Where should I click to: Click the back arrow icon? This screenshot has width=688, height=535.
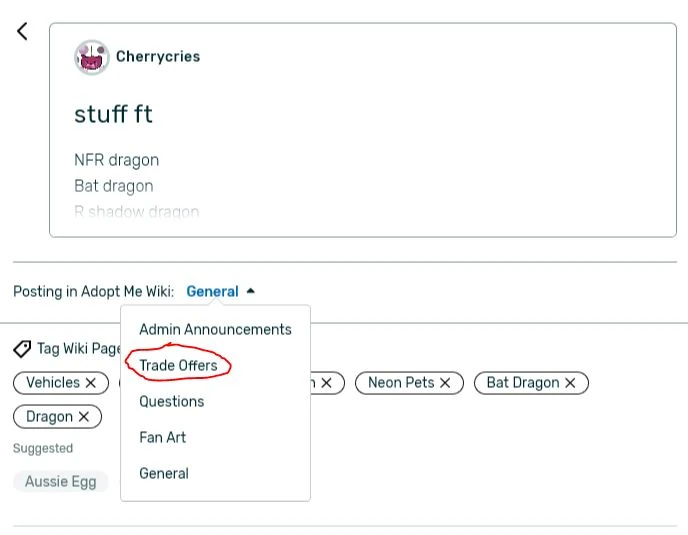pos(23,31)
